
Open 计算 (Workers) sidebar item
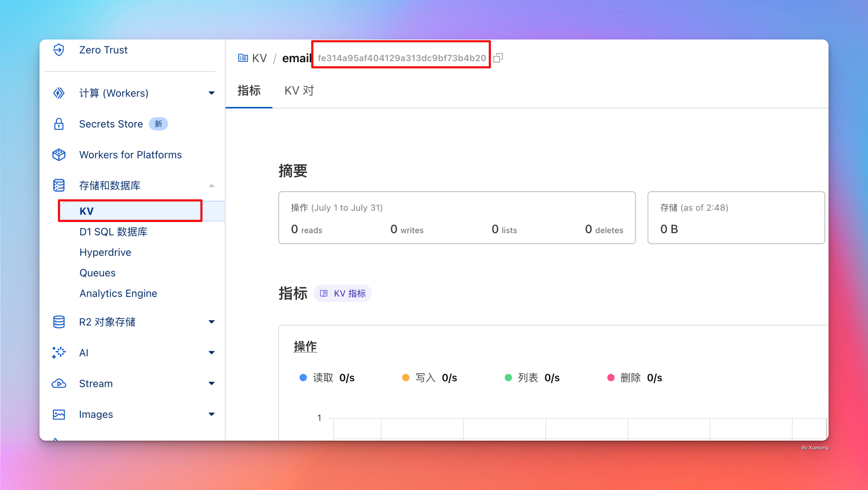tap(114, 93)
